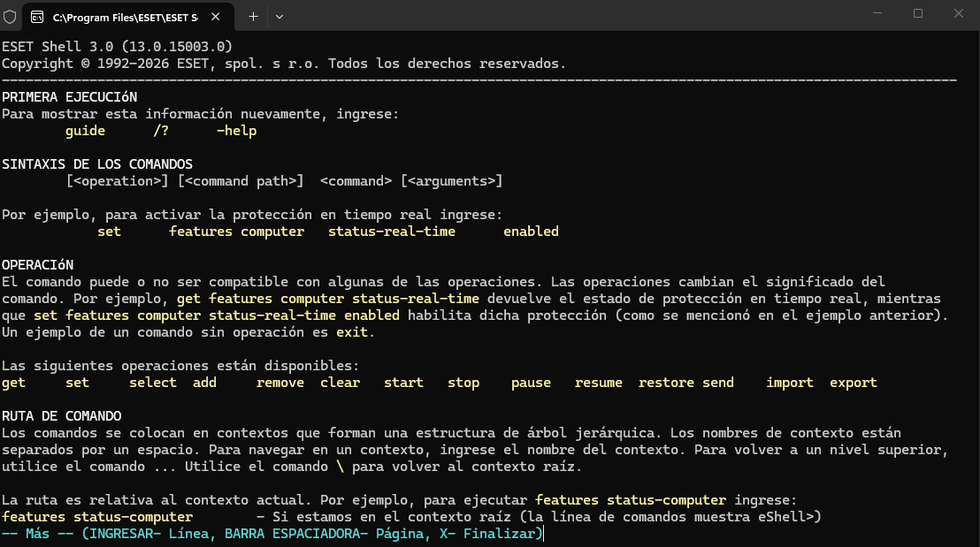Click the 'stop' operation in the list
Screen dimensions: 980x547
point(463,383)
